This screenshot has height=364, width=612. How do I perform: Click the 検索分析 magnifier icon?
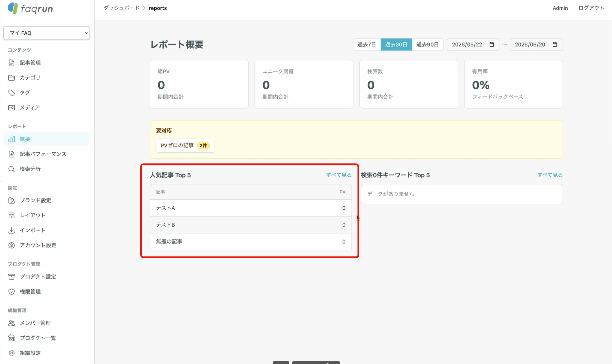(x=12, y=169)
